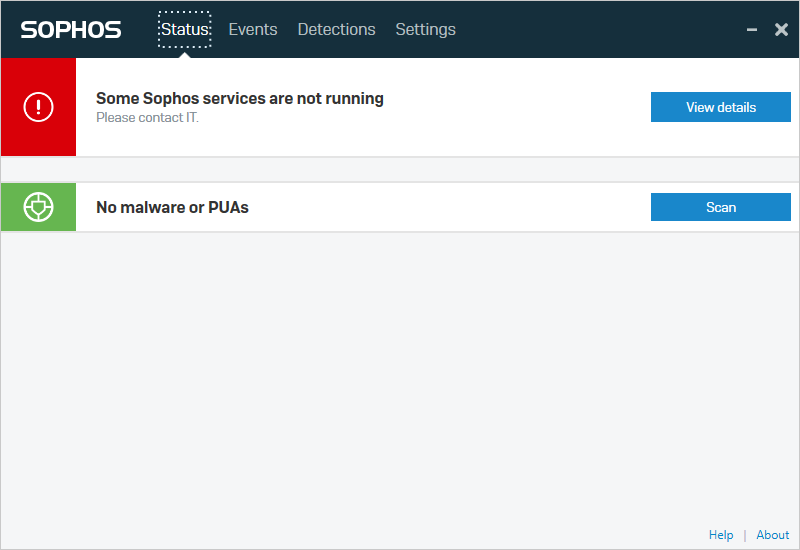
Task: Click the active tab pointer below Status
Action: 184,54
